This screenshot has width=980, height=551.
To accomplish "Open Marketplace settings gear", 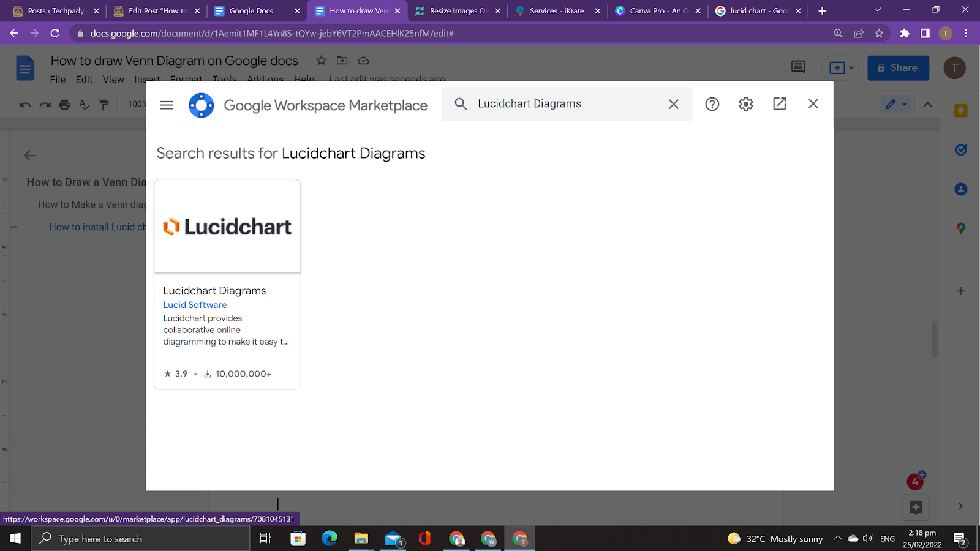I will 745,104.
